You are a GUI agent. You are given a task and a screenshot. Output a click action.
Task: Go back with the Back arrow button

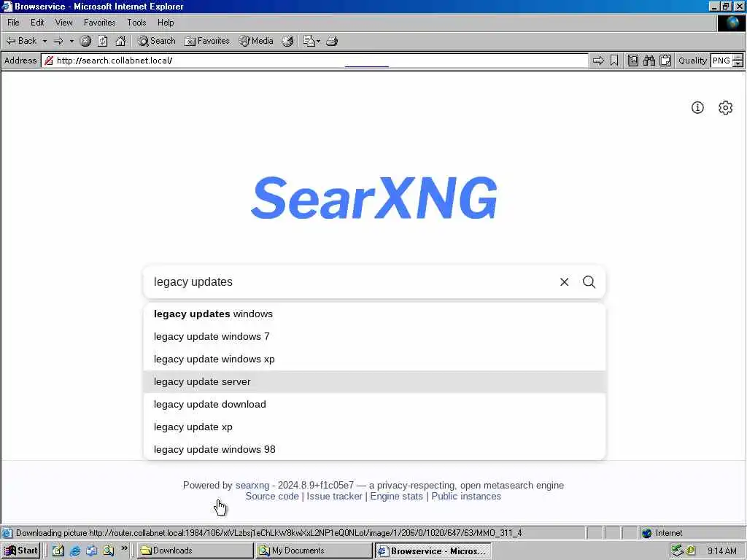point(21,41)
